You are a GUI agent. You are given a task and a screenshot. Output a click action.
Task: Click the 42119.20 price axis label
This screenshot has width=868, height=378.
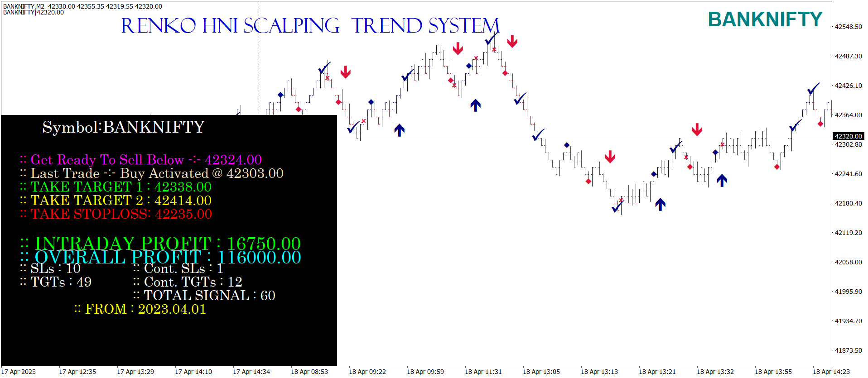coord(848,233)
